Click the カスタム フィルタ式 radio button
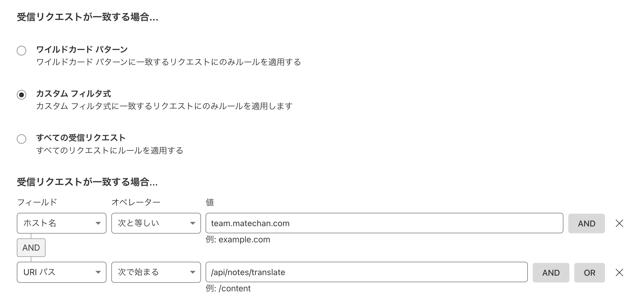The width and height of the screenshot is (644, 301). click(21, 95)
